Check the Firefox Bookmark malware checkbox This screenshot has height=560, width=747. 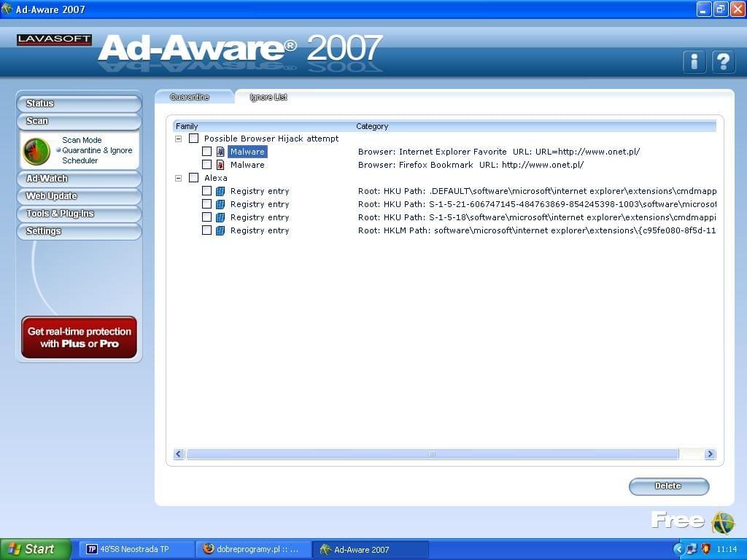pyautogui.click(x=206, y=165)
